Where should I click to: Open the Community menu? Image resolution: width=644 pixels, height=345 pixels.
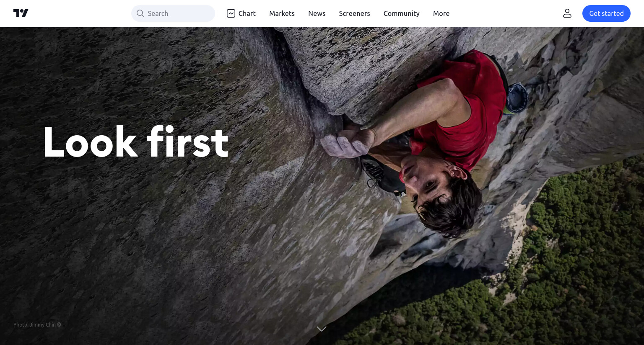coord(401,13)
